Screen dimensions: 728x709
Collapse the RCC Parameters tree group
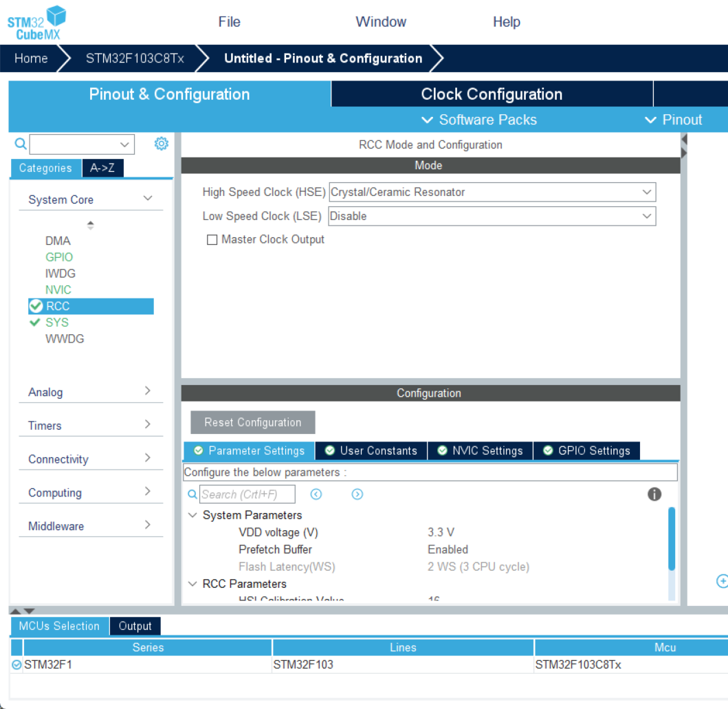(x=192, y=584)
